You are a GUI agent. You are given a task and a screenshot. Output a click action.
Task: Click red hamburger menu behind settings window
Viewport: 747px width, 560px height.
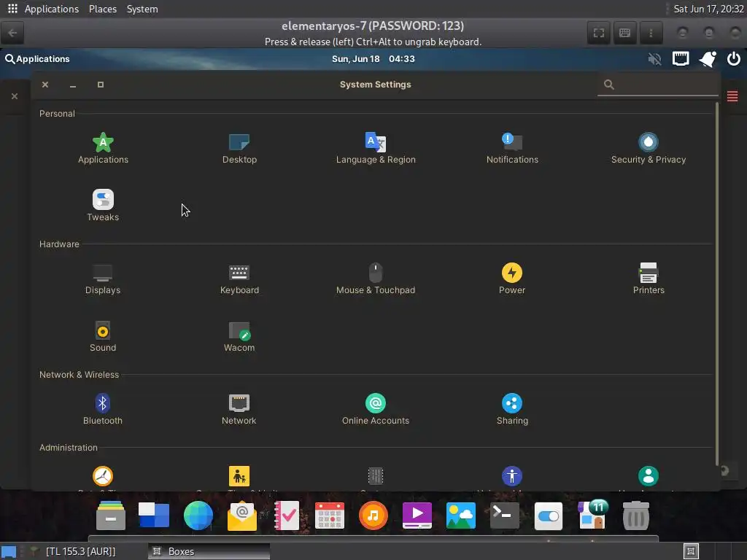732,97
